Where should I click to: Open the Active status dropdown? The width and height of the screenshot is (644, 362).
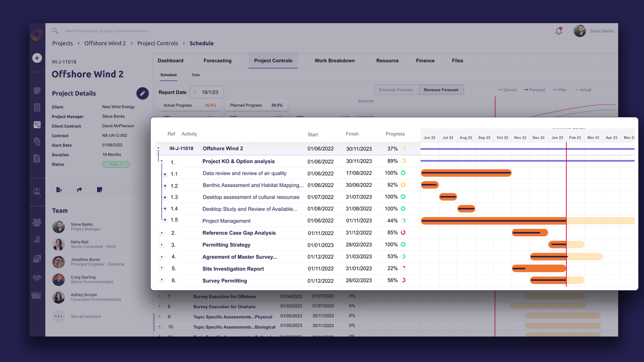point(116,164)
